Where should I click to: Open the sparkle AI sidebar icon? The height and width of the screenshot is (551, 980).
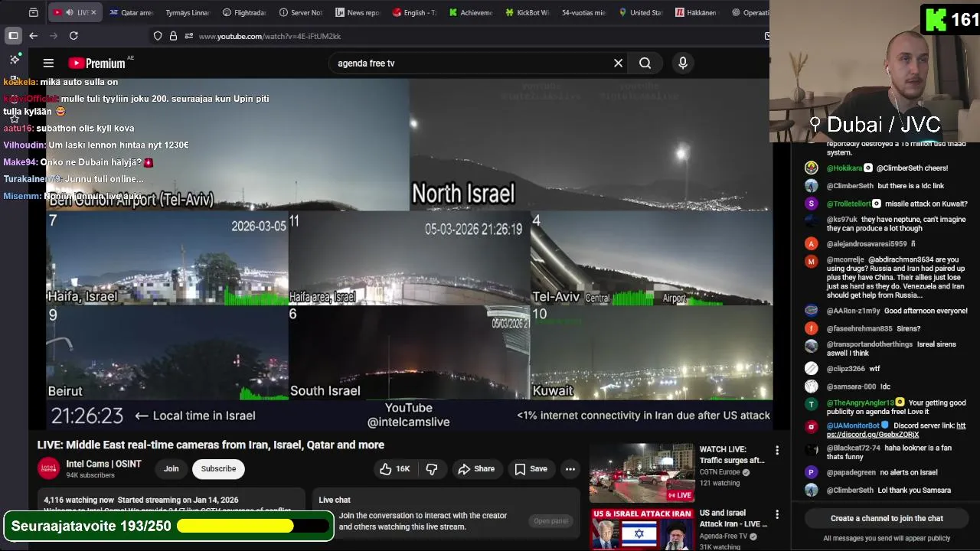[14, 60]
